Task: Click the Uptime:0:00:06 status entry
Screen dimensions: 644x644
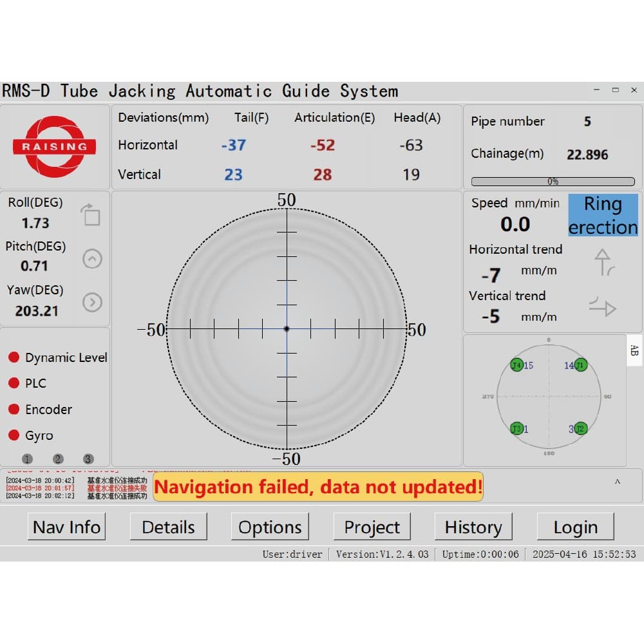Action: (480, 554)
